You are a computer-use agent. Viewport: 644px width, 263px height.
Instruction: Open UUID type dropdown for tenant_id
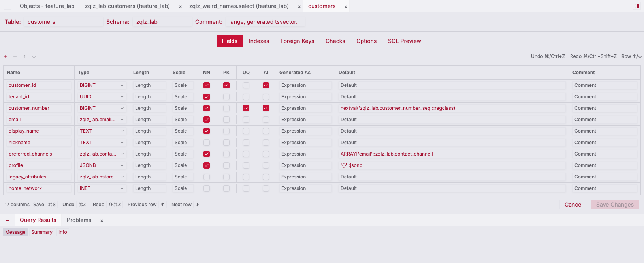point(102,97)
